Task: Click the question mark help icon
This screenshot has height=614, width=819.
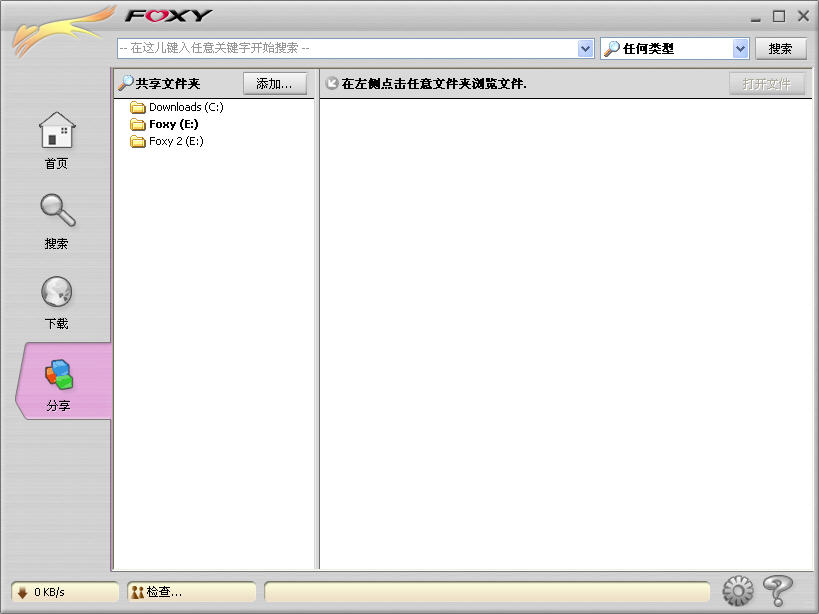Action: click(777, 591)
